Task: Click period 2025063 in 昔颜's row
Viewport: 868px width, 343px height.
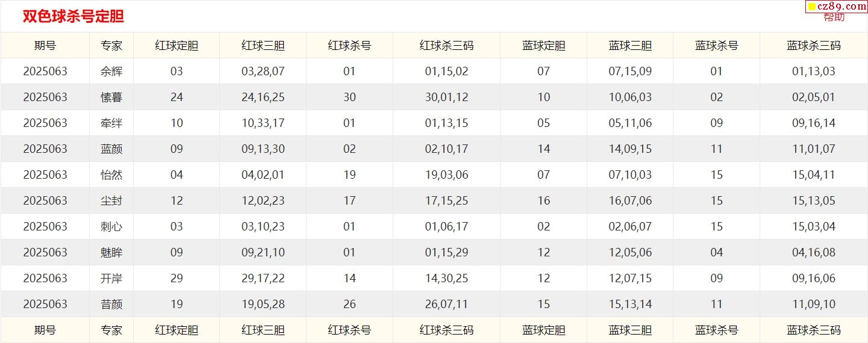Action: 45,304
